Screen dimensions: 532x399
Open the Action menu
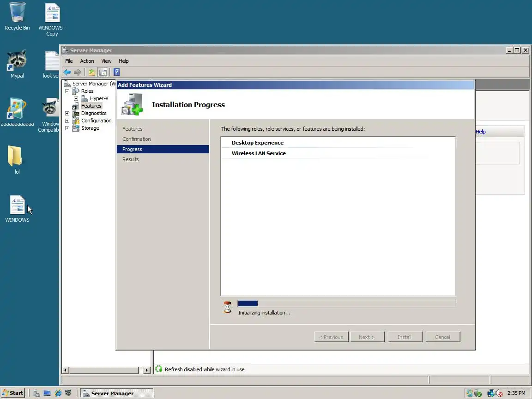pos(87,61)
